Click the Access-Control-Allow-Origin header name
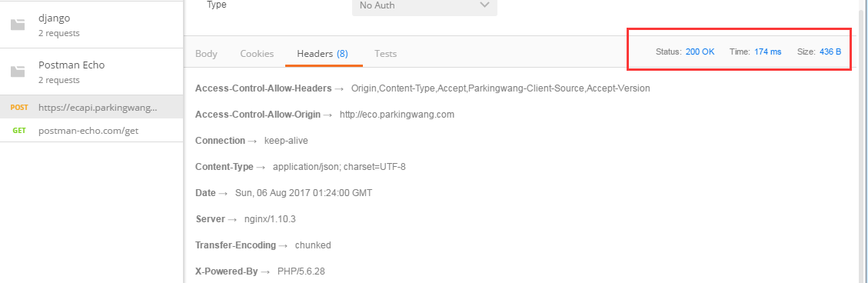Image resolution: width=868 pixels, height=283 pixels. click(258, 115)
